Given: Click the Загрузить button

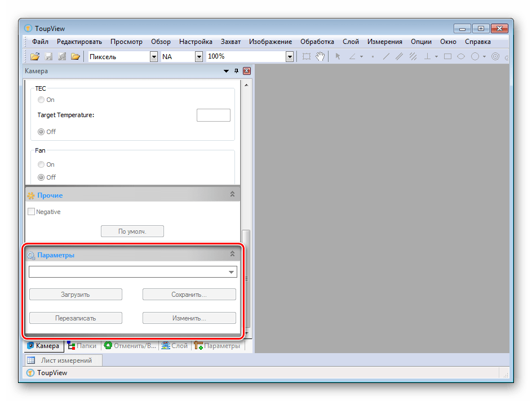Looking at the screenshot, I should point(76,294).
